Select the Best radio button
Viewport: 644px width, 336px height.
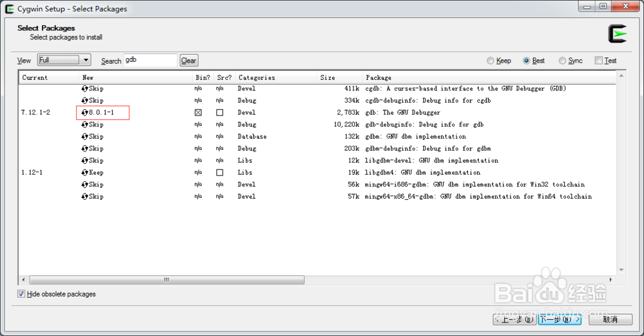click(x=526, y=61)
